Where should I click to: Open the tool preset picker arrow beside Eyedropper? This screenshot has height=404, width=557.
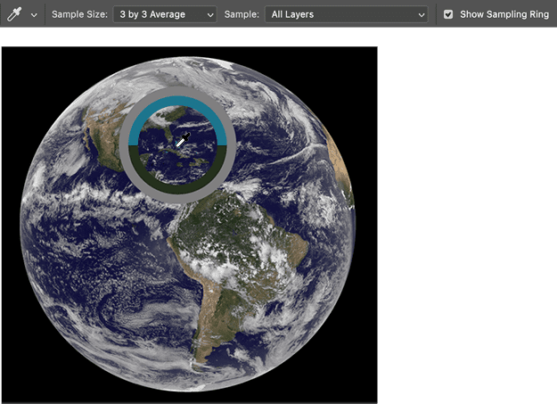(x=34, y=15)
